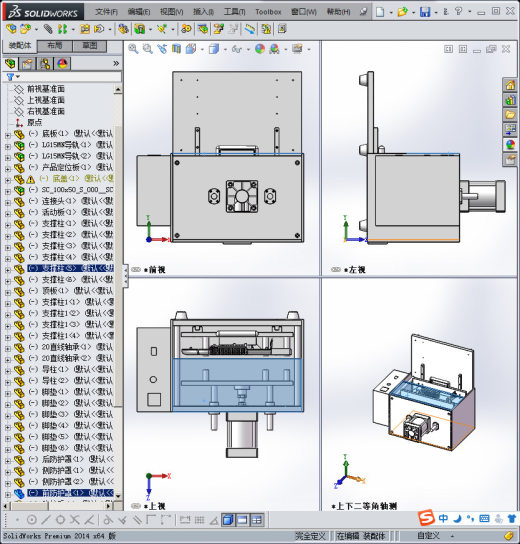Click the paperclip Mate icon
Viewport: 520px width, 544px height.
pos(48,29)
